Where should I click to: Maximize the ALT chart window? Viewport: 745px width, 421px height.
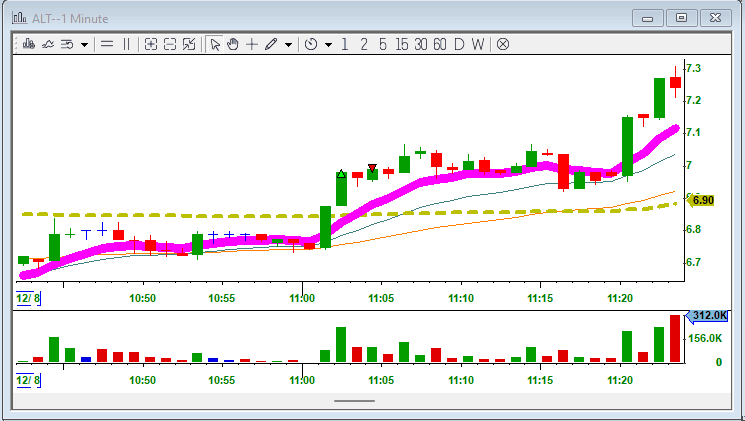[x=681, y=18]
